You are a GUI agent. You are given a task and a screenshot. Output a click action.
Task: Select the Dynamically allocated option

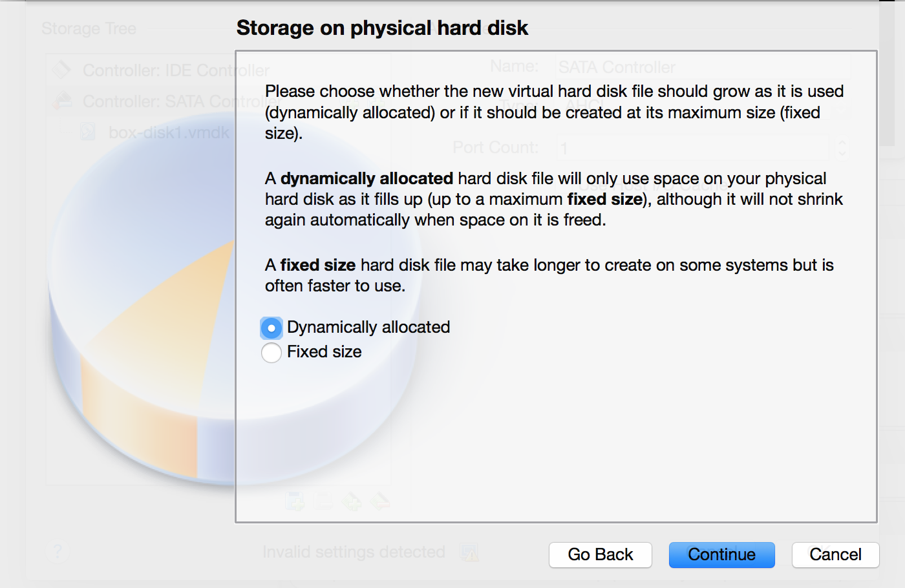coord(271,328)
